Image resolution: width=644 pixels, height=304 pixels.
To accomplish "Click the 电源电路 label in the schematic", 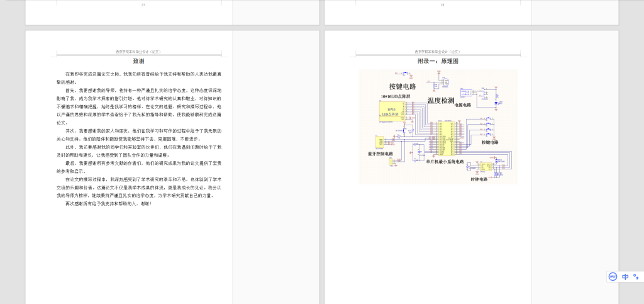I will pos(462,104).
